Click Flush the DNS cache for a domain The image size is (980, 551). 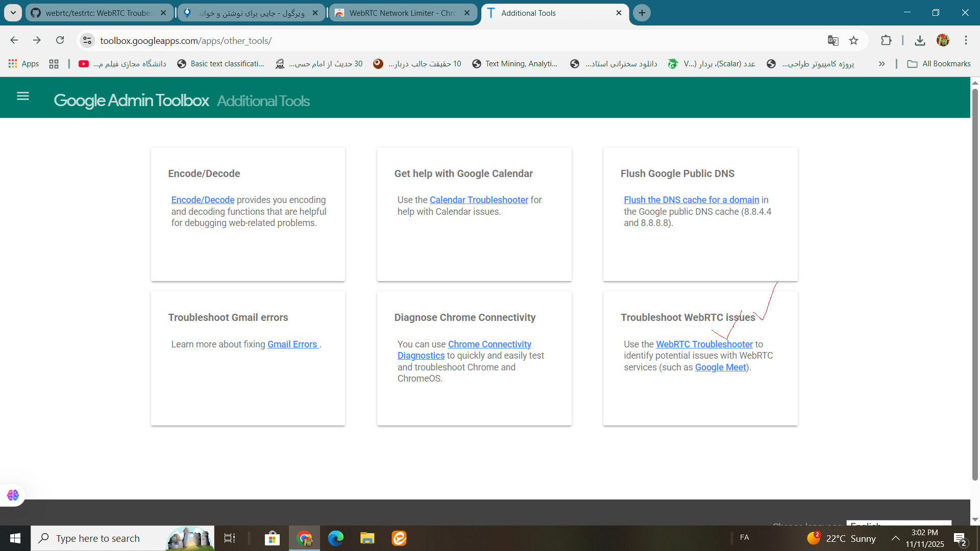(x=691, y=200)
